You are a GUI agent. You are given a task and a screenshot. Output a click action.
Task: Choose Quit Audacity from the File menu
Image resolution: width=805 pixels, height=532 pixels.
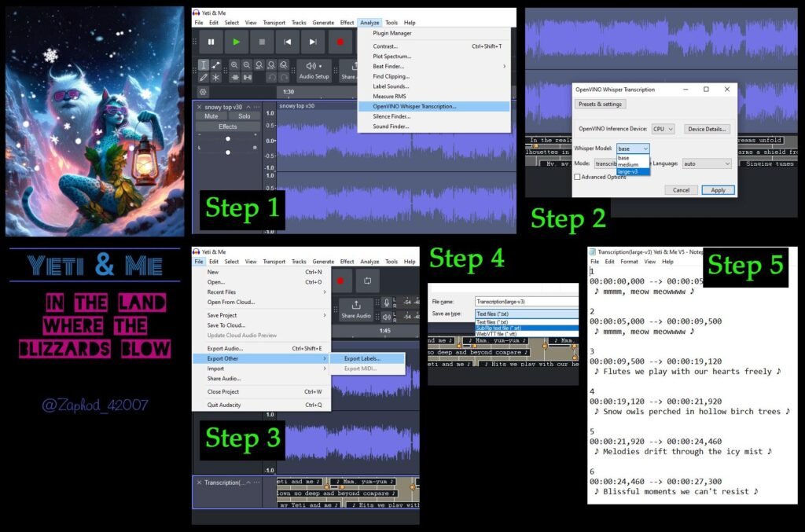(262, 405)
